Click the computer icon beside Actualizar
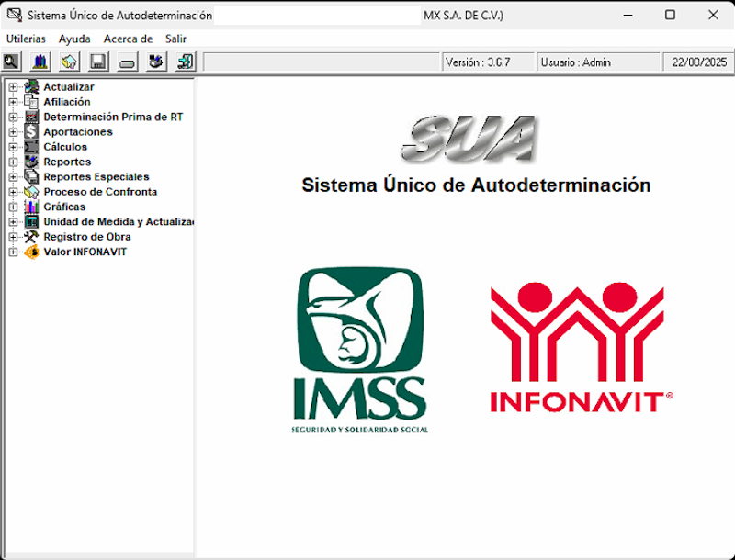This screenshot has width=735, height=560. [x=31, y=87]
